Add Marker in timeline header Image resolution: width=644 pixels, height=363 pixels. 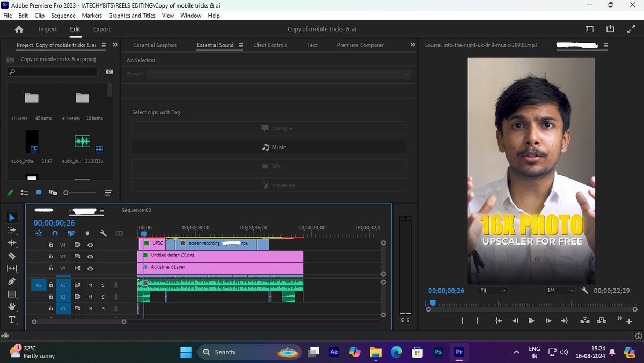tap(87, 233)
